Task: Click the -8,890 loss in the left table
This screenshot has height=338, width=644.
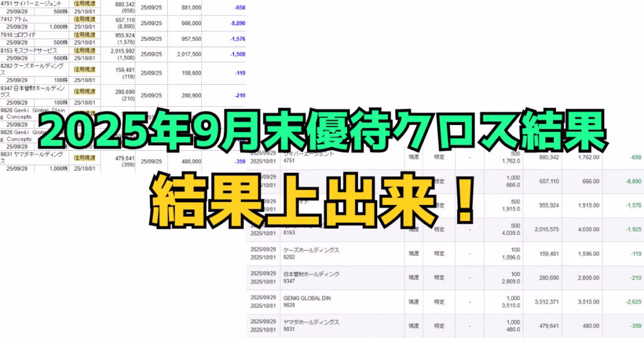Action: point(236,23)
